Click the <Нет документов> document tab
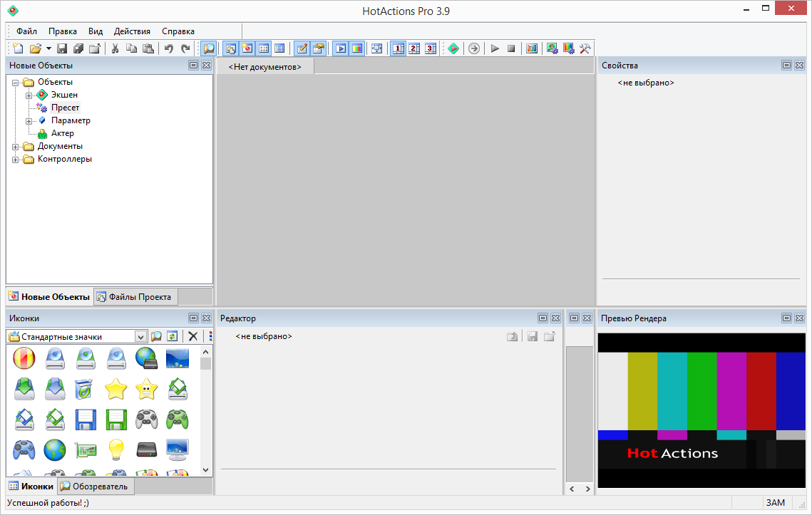 click(265, 67)
